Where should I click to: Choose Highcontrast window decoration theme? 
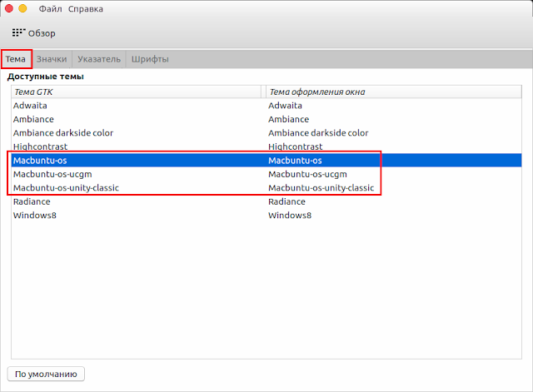(x=295, y=146)
